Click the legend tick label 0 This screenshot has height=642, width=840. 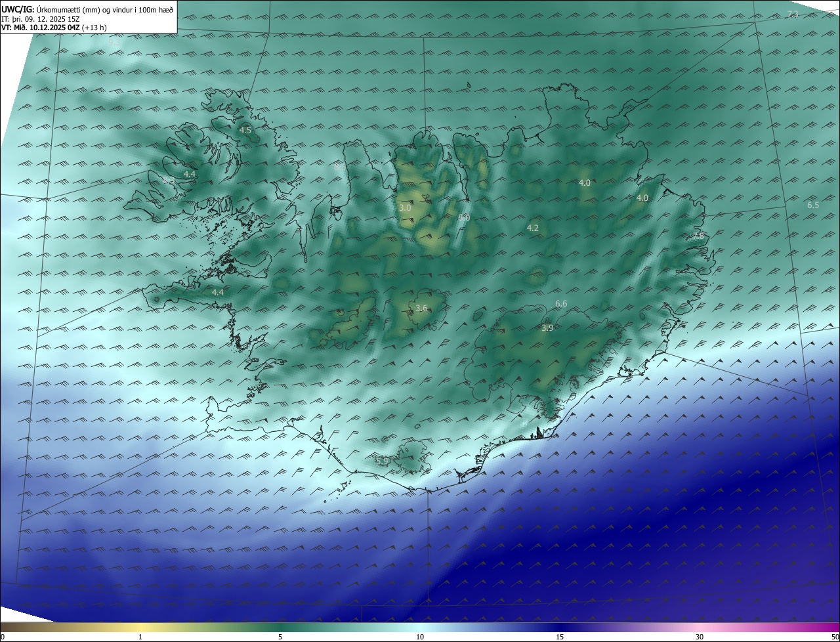3,637
